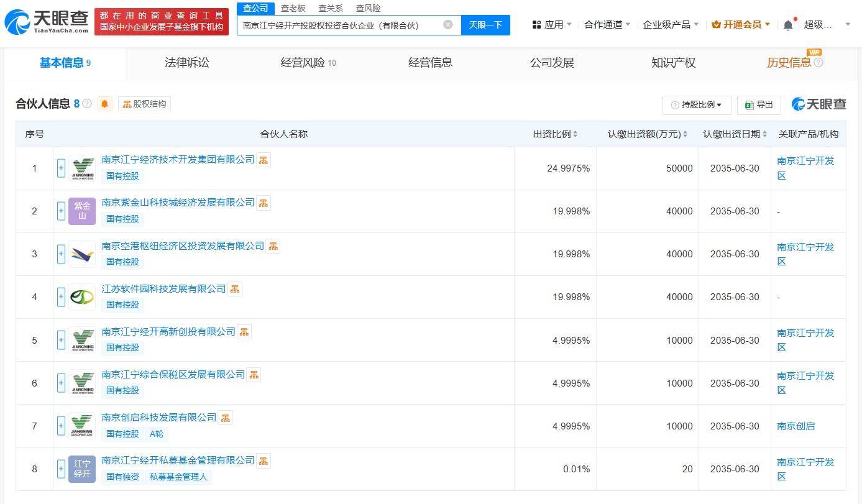Image resolution: width=862 pixels, height=504 pixels.
Task: Sort by 出资比例 column header
Action: click(x=555, y=134)
